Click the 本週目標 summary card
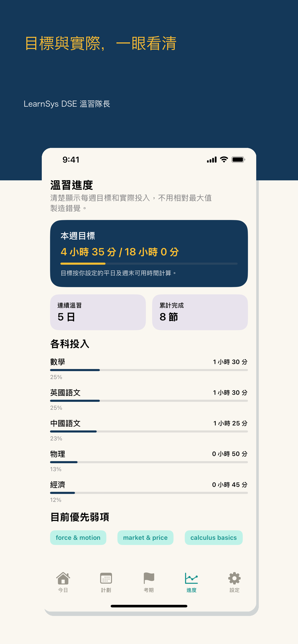The height and width of the screenshot is (644, 298). 149,254
